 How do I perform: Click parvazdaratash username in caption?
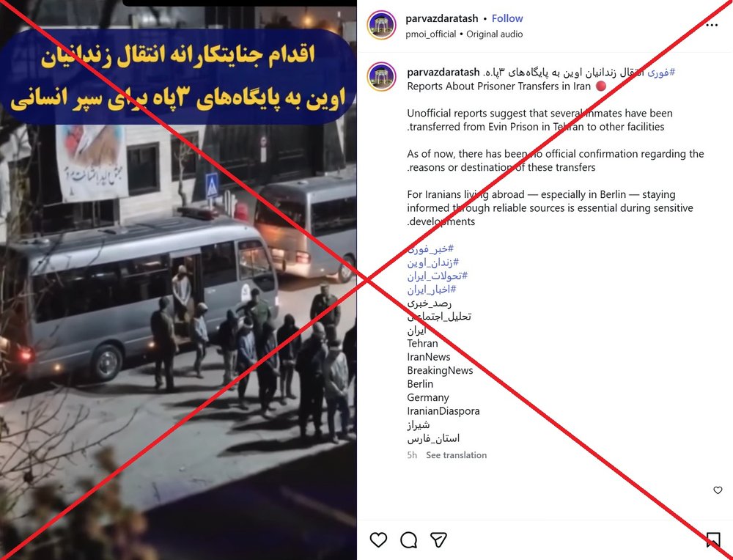pyautogui.click(x=443, y=73)
